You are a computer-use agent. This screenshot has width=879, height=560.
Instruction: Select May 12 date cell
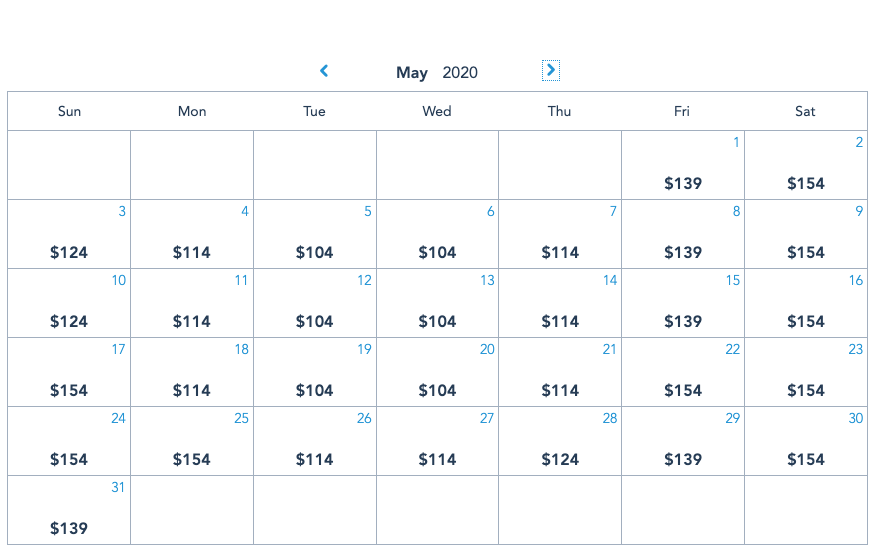pos(315,304)
